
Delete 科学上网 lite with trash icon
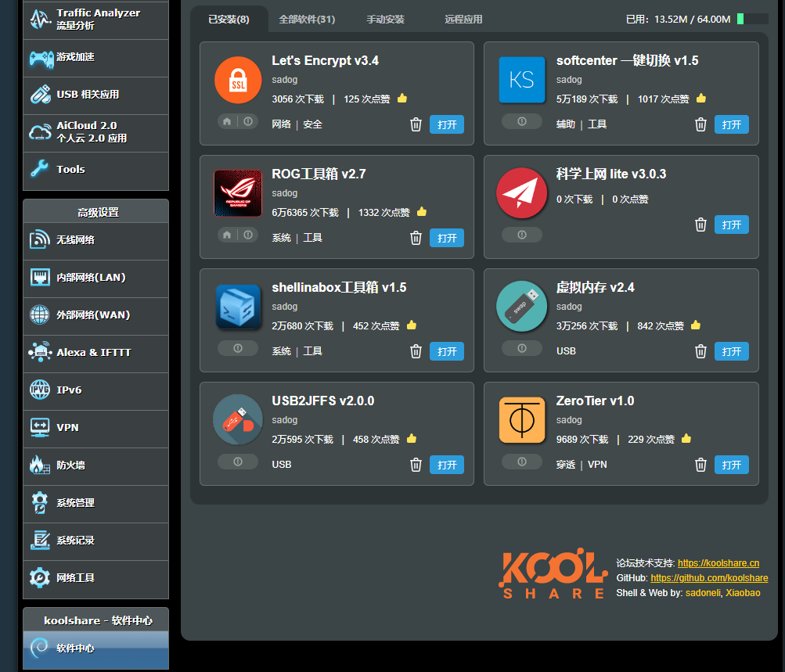tap(700, 225)
